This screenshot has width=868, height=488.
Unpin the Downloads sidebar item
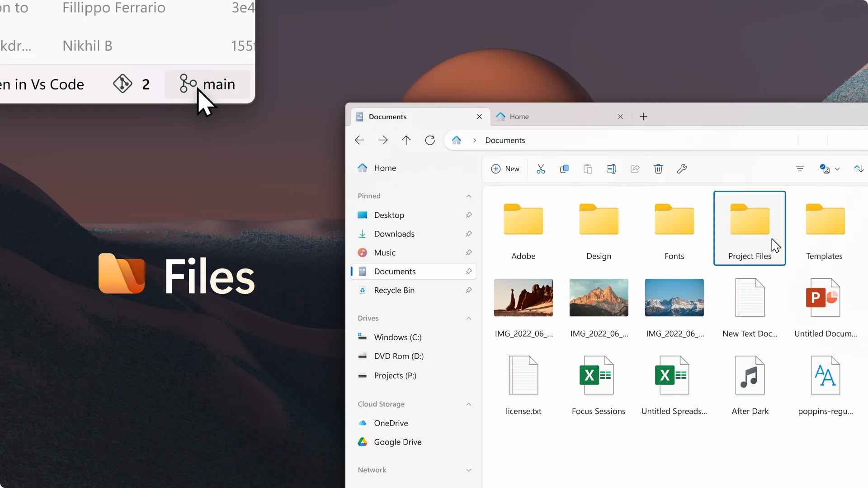tap(469, 234)
